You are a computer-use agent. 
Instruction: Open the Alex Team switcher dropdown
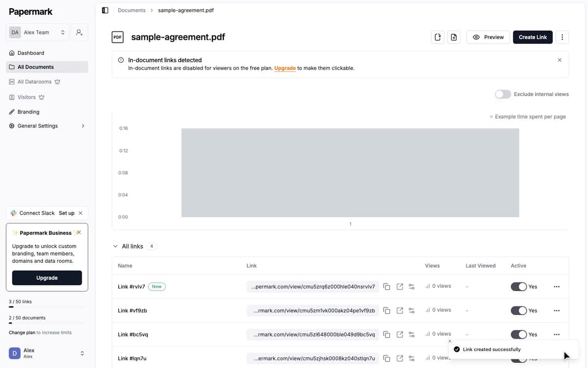pyautogui.click(x=38, y=32)
